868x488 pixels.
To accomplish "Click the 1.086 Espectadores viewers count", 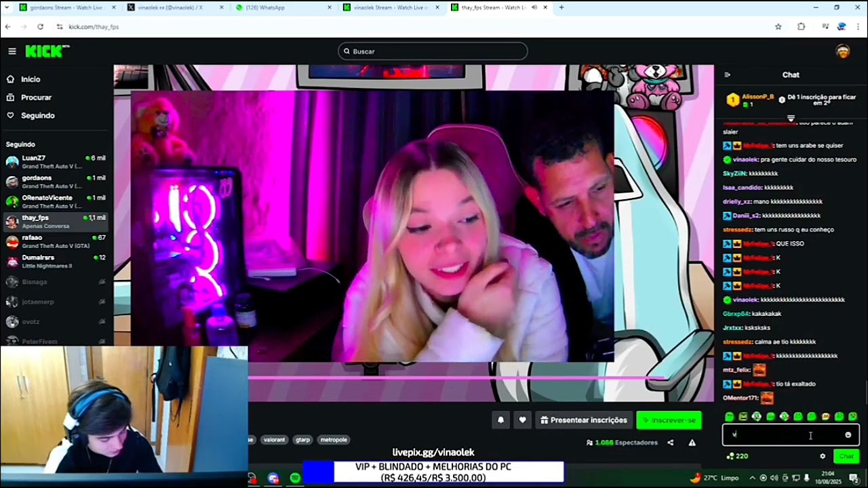I will [622, 443].
